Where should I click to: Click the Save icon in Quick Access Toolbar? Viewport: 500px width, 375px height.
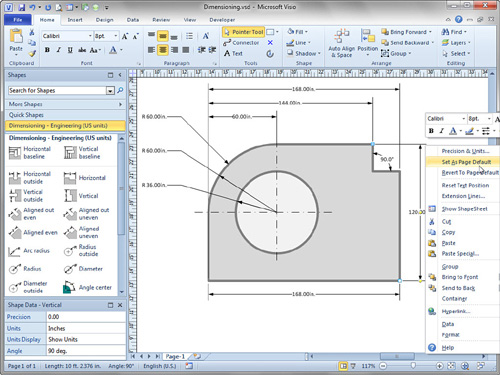click(22, 7)
